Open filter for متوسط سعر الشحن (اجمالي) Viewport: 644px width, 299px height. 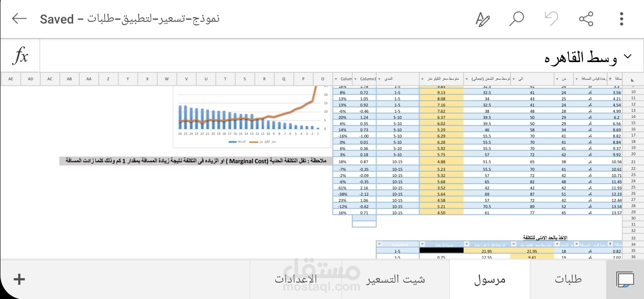click(x=467, y=79)
